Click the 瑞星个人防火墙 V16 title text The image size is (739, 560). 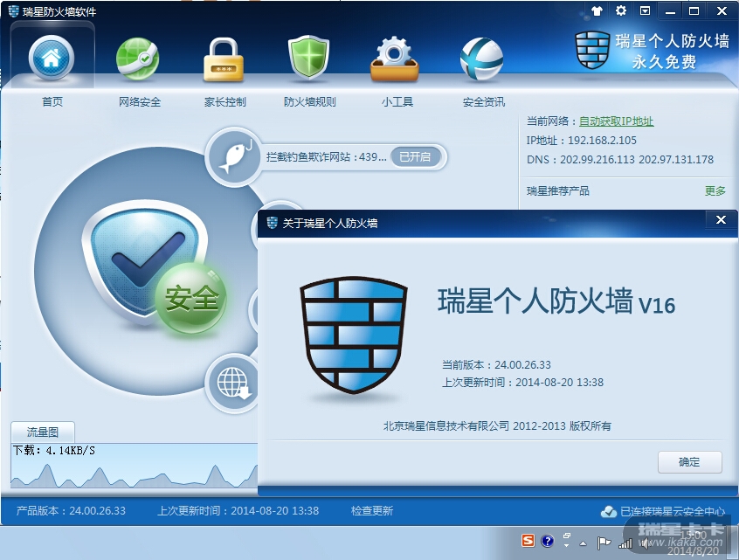pyautogui.click(x=556, y=301)
